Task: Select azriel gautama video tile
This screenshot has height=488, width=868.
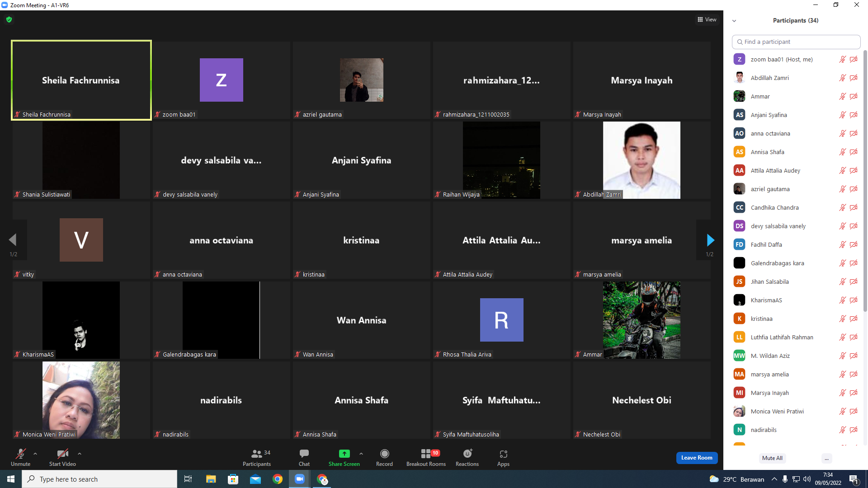Action: [x=362, y=80]
